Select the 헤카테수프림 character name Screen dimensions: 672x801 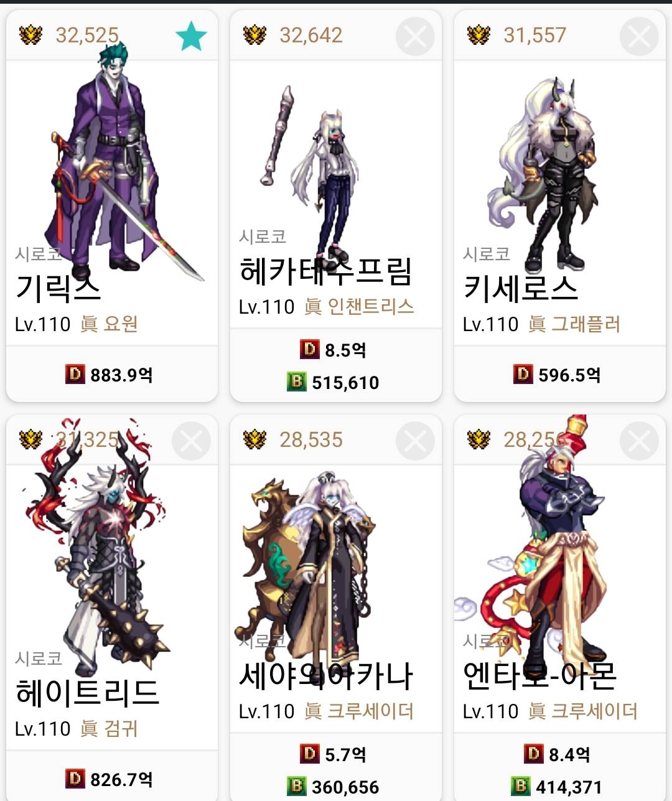pyautogui.click(x=325, y=271)
